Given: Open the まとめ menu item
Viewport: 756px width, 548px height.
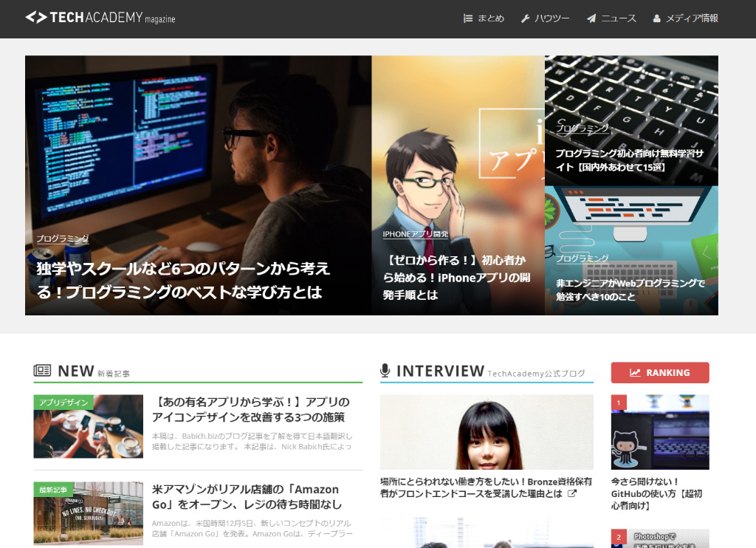Looking at the screenshot, I should click(x=491, y=18).
